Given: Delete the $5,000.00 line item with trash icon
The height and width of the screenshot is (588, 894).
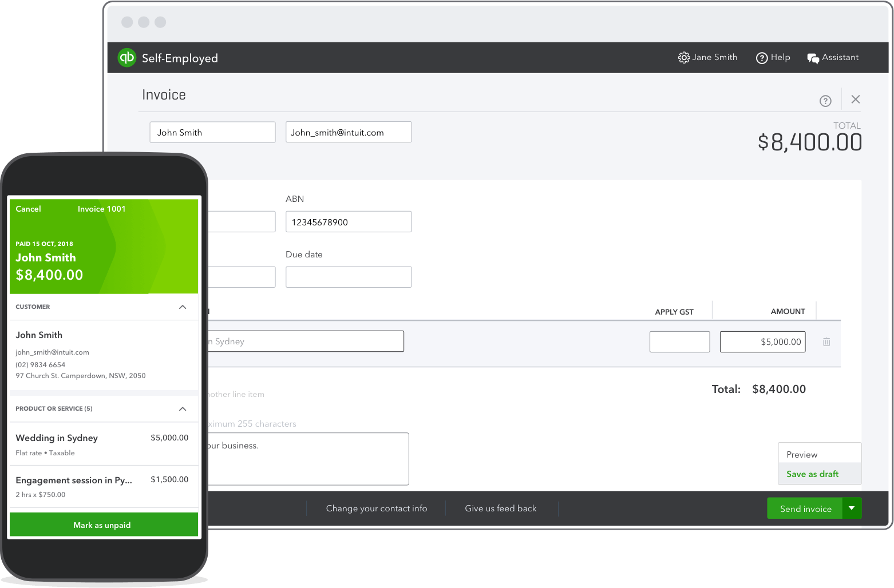Looking at the screenshot, I should [826, 342].
